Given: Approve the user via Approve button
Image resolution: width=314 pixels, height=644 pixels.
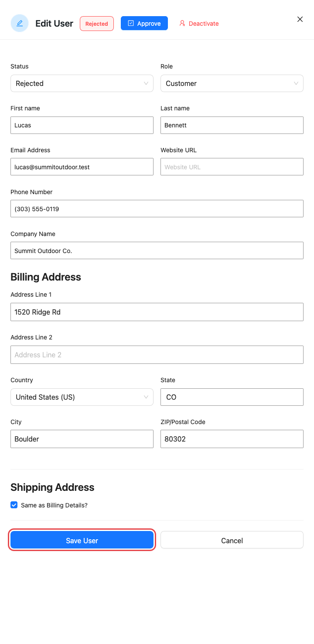Looking at the screenshot, I should pos(144,24).
